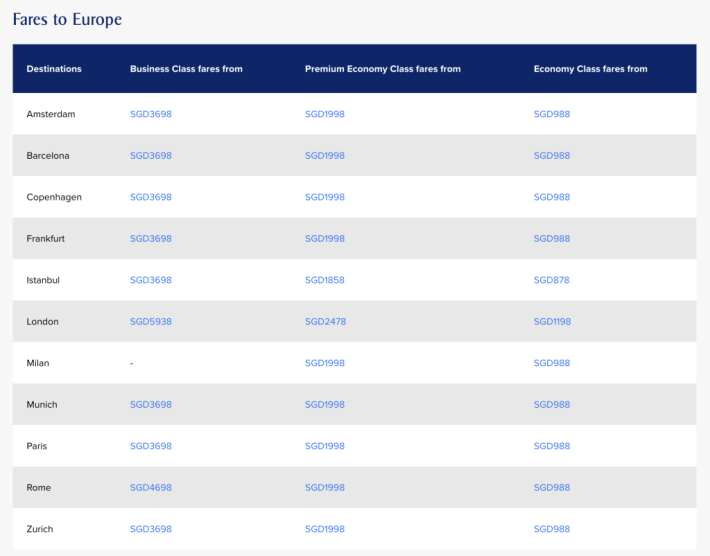Open Frankfurt Economy Class fare SGD988
710x556 pixels.
[x=551, y=239]
